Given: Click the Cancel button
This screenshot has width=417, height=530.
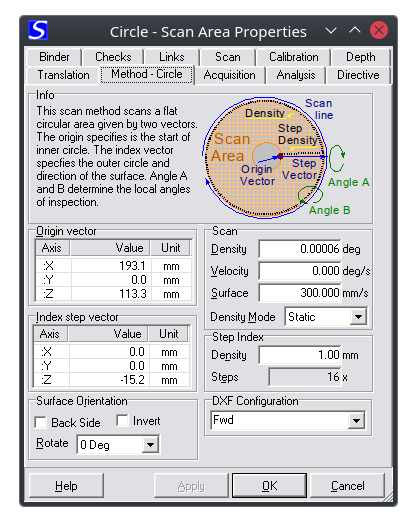Looking at the screenshot, I should (347, 486).
